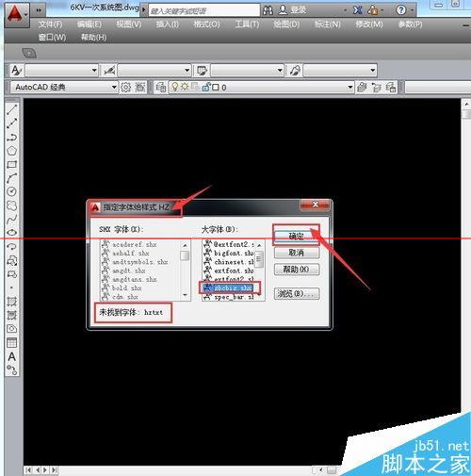Open the 工具(T) menu
Viewport: 471px width, 476px height.
tap(247, 25)
